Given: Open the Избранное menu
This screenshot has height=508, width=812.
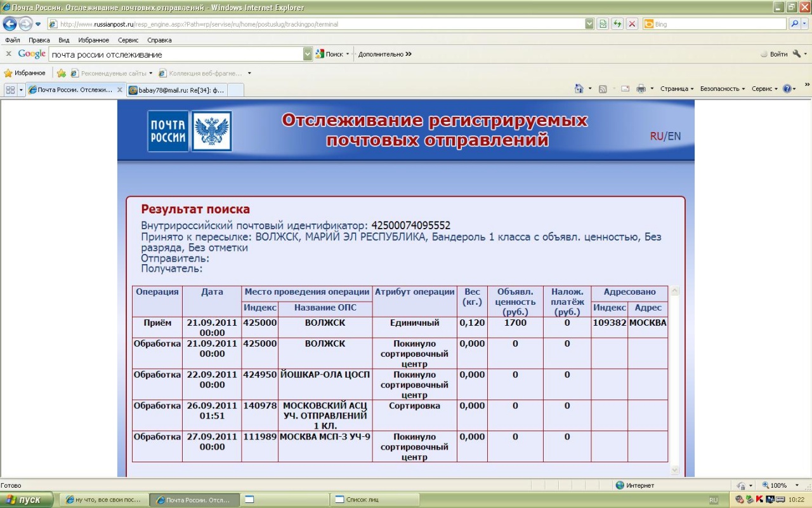Looking at the screenshot, I should pos(93,40).
